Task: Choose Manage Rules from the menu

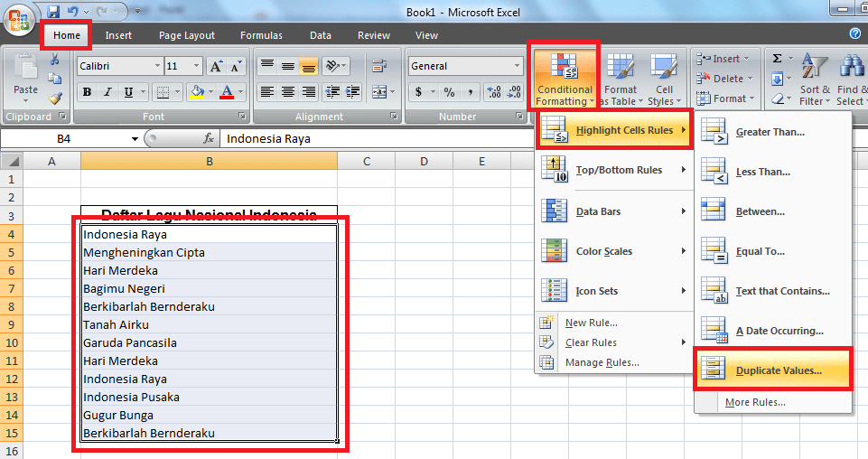Action: 602,362
